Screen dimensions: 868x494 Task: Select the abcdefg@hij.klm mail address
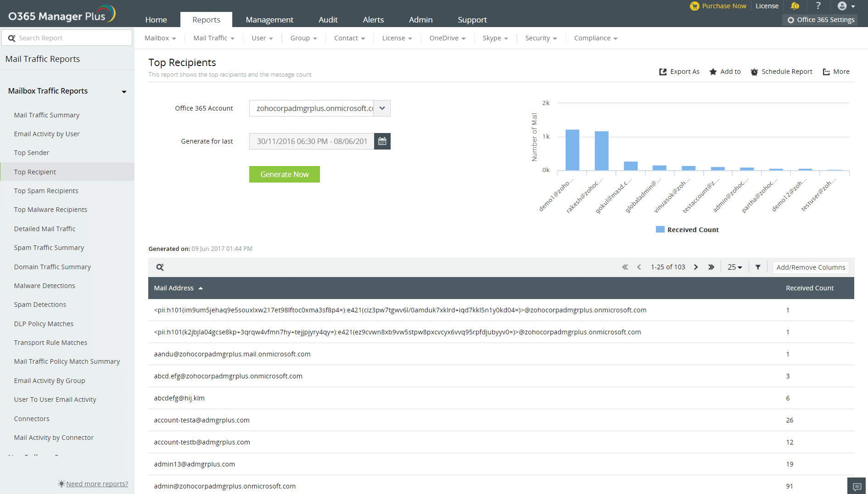[x=179, y=398]
